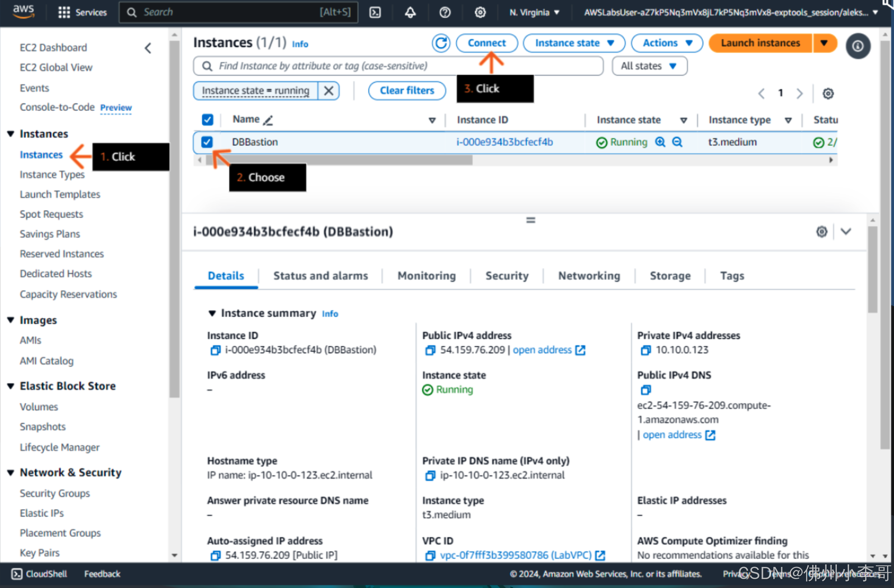Image resolution: width=894 pixels, height=588 pixels.
Task: Open Volumes in sidebar
Action: pyautogui.click(x=39, y=407)
